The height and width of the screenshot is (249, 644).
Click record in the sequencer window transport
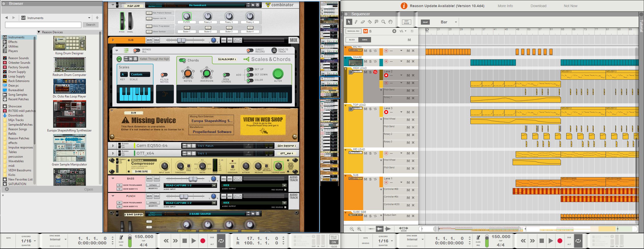(560, 241)
